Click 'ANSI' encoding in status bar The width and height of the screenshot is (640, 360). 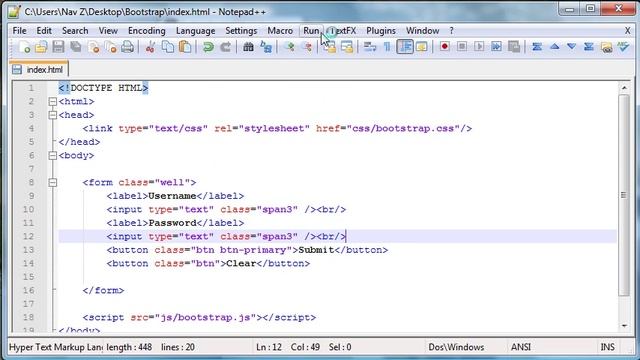coord(521,347)
